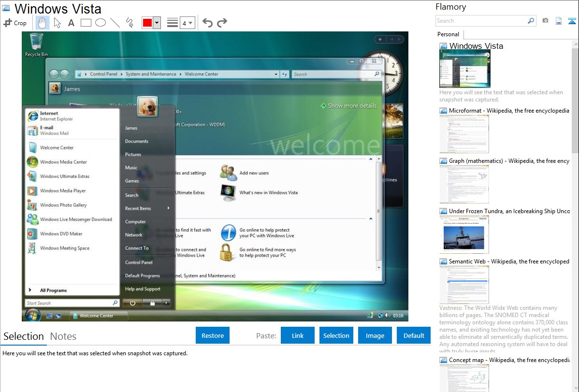Open the Windows Vista snapshot thumbnail in sidebar

[x=465, y=69]
